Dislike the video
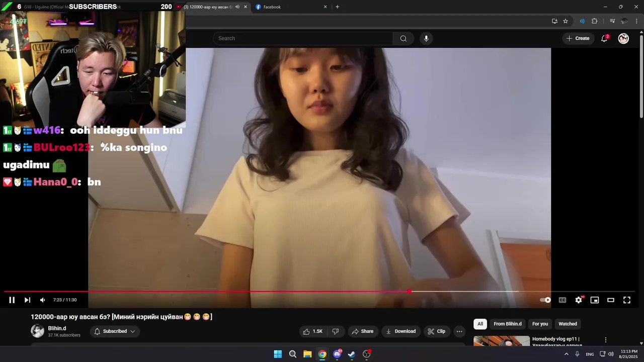The height and width of the screenshot is (362, 644). [x=335, y=331]
